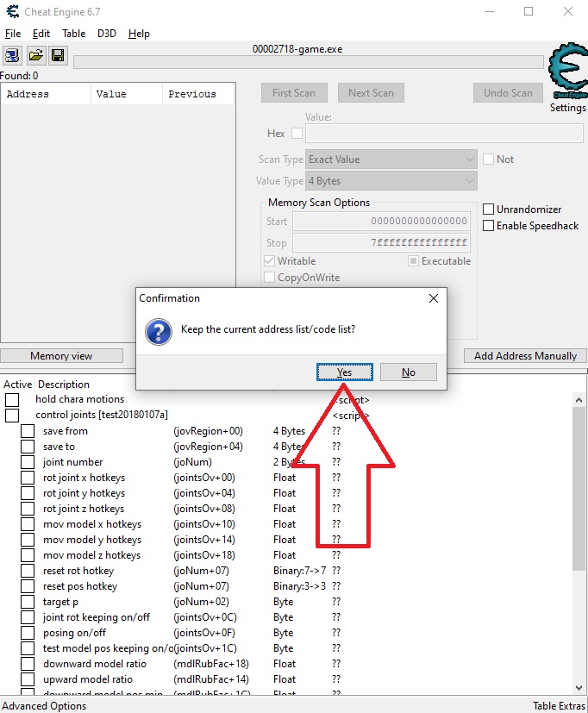Toggle the Executable checkbox
Screen dimensions: 588x713
pyautogui.click(x=413, y=261)
